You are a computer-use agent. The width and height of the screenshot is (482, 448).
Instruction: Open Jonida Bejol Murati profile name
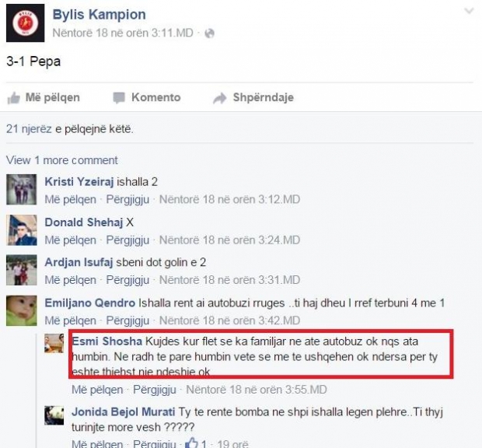click(x=124, y=411)
